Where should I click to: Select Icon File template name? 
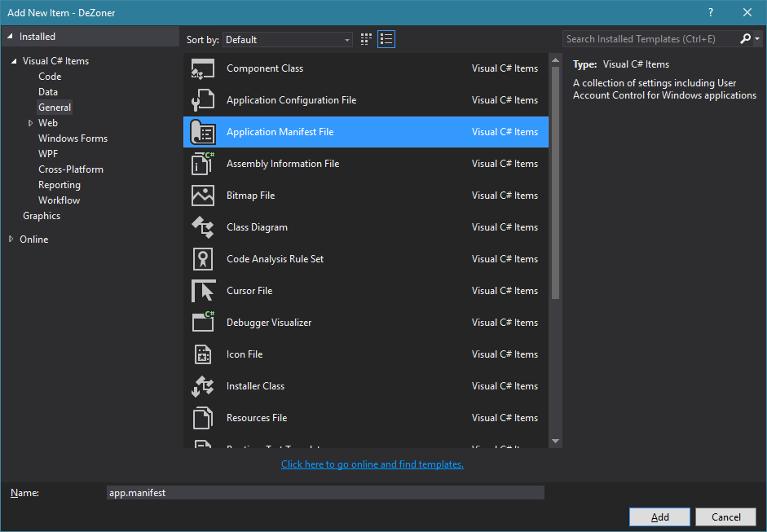point(244,354)
